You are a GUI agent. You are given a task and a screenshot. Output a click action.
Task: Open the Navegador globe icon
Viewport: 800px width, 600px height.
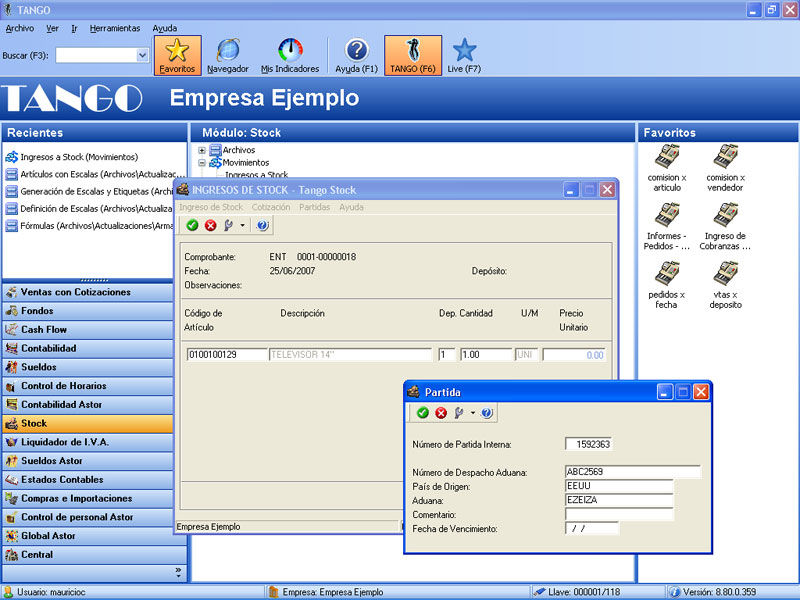point(228,50)
